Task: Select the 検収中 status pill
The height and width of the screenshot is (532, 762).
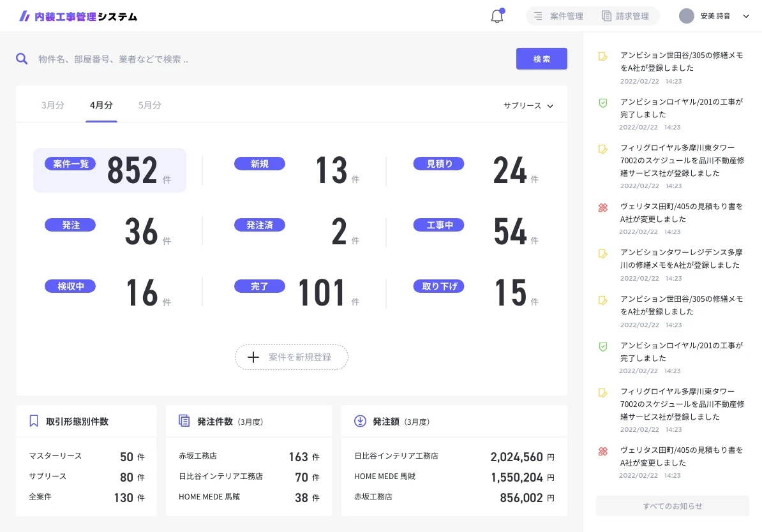Action: click(70, 286)
